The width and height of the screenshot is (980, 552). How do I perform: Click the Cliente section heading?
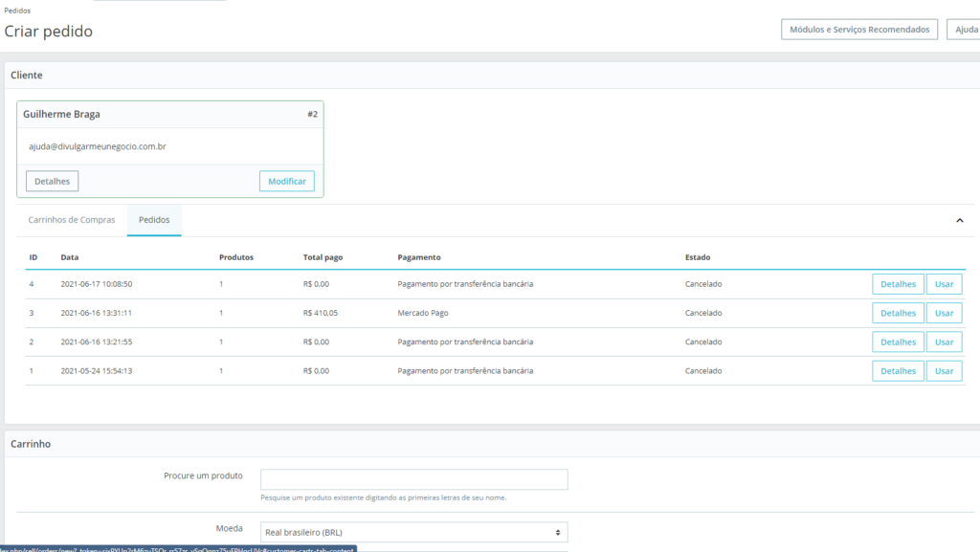pos(26,75)
